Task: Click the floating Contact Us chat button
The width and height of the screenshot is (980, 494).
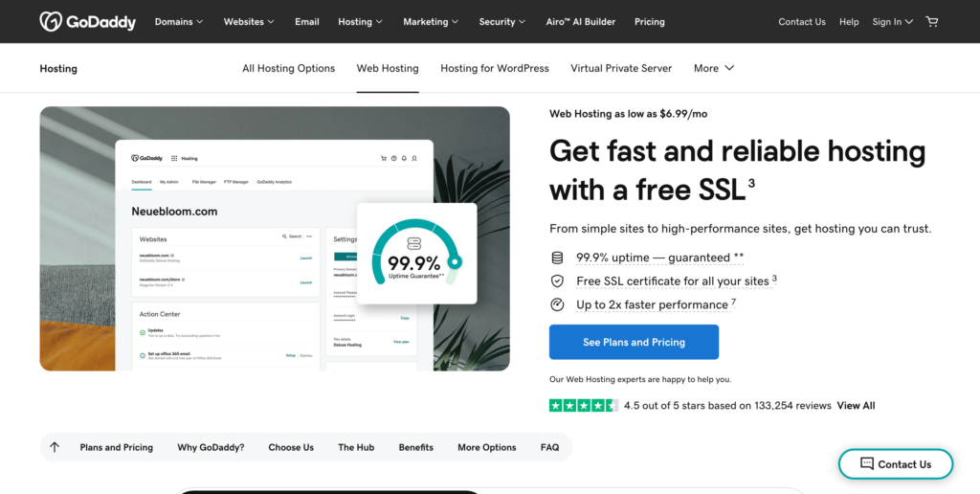Action: click(x=896, y=464)
